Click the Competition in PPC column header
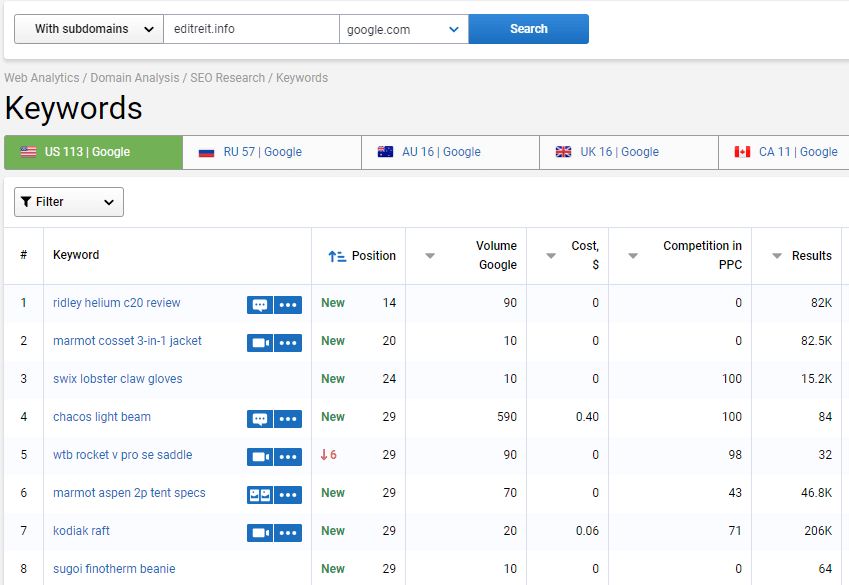Screen dimensions: 849x585 pos(702,255)
